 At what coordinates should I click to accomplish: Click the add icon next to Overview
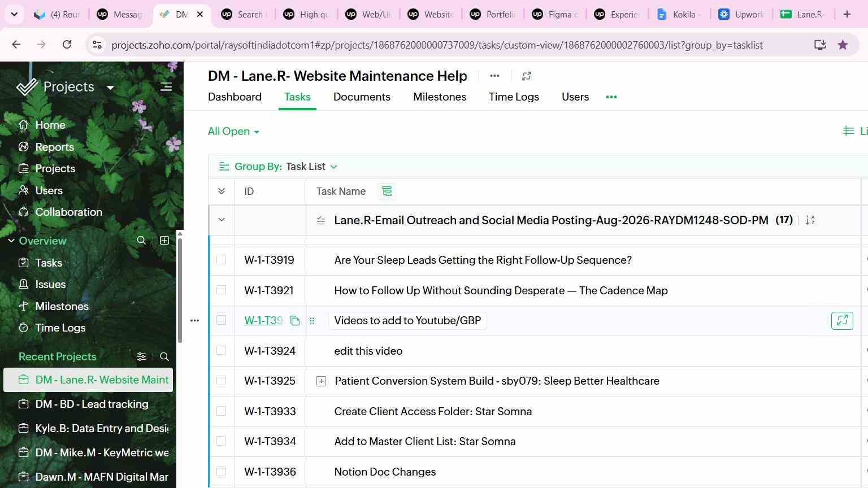click(164, 241)
